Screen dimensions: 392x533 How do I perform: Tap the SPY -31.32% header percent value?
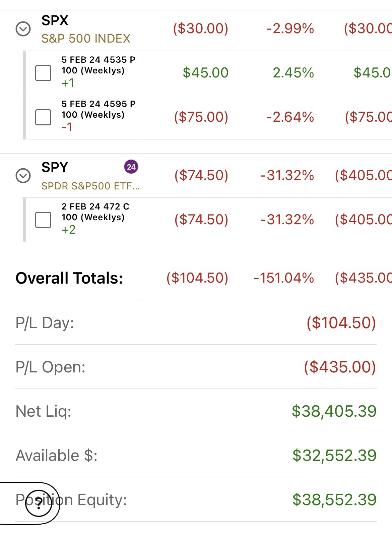click(x=287, y=175)
